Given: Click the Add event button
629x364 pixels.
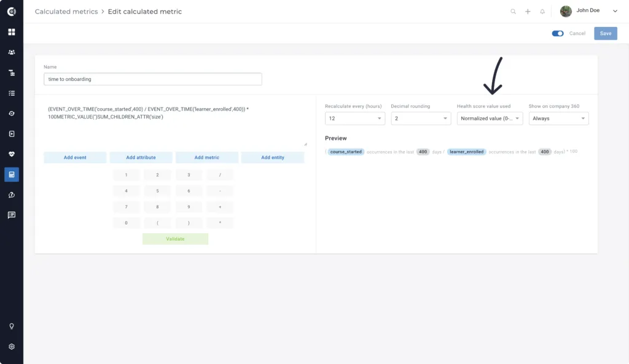Looking at the screenshot, I should [75, 158].
